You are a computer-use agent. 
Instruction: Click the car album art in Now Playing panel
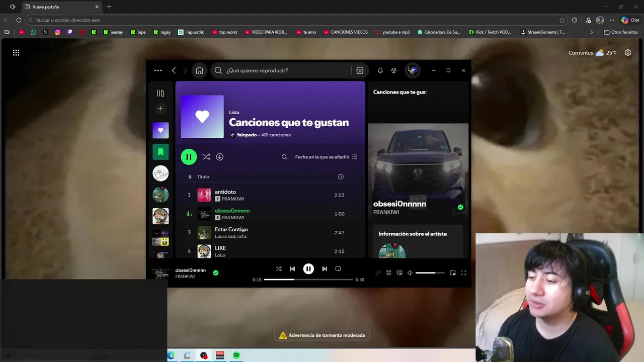(418, 169)
